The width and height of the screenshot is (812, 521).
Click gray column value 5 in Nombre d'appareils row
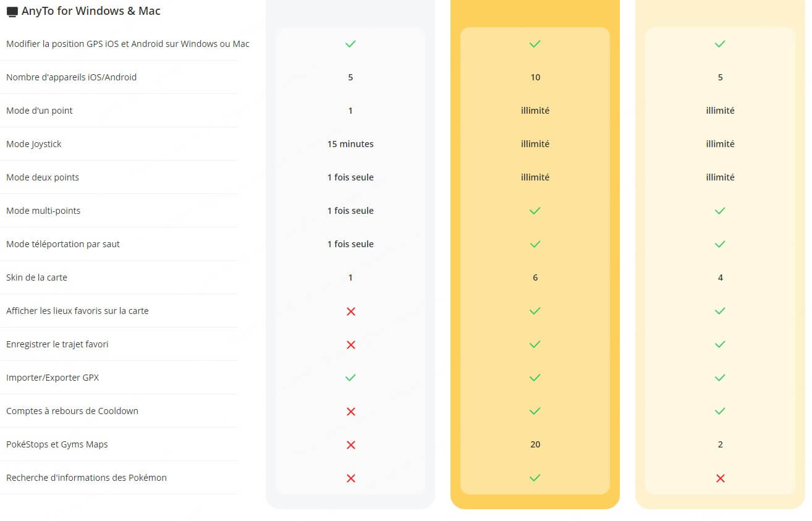[x=350, y=77]
